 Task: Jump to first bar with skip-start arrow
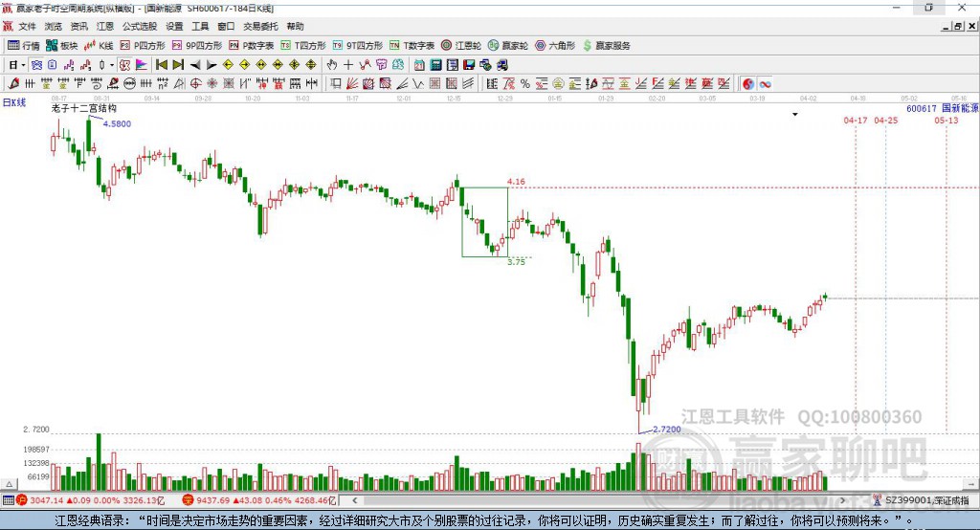coord(161,65)
